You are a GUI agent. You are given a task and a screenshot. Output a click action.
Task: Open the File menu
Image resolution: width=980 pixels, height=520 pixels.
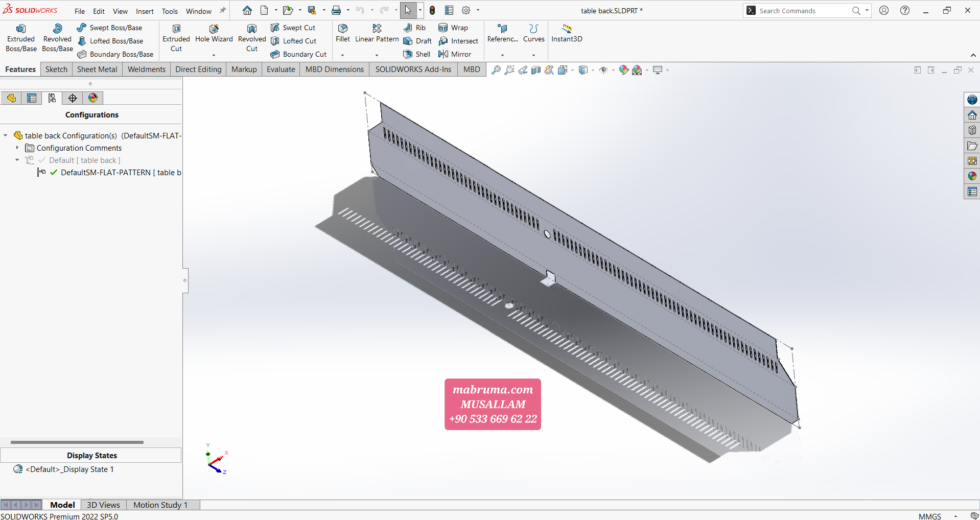[80, 11]
